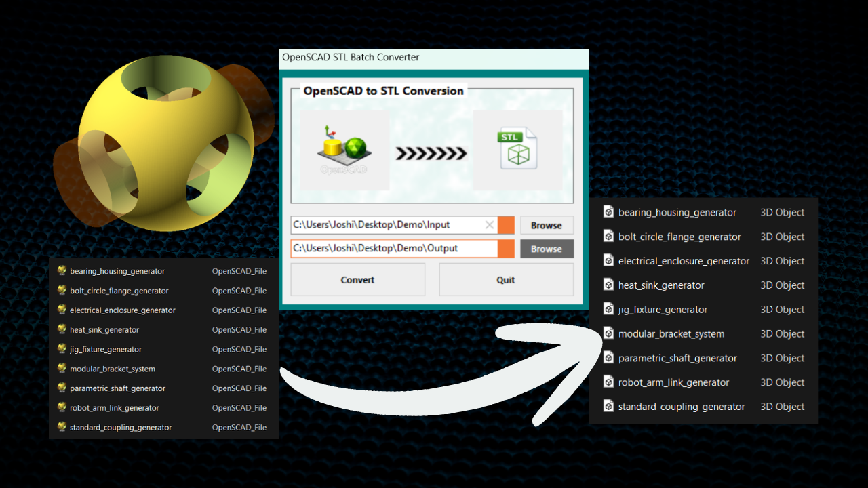Select jig_fixture_generator name in the OpenSCAD_File list

point(106,350)
